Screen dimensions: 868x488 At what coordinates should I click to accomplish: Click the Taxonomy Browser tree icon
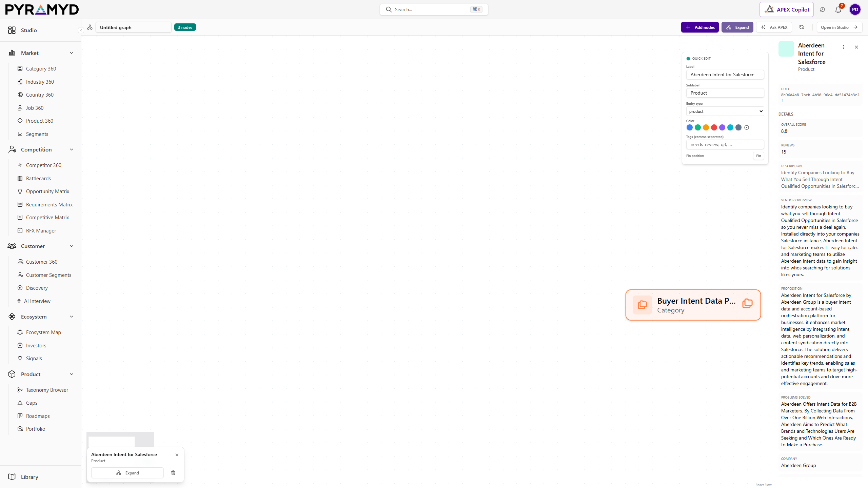click(20, 390)
